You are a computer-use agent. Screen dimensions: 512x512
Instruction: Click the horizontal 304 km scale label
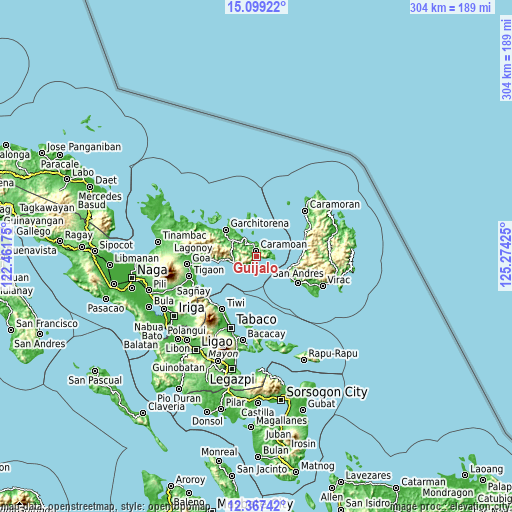(x=451, y=7)
